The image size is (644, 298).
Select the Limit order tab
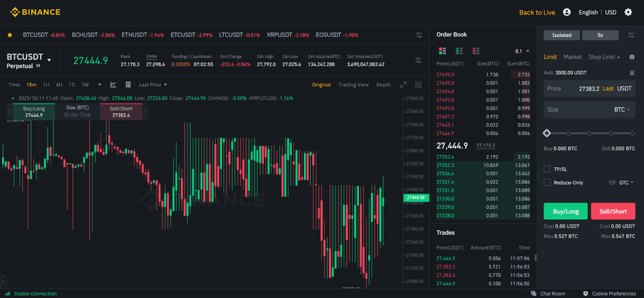click(550, 57)
